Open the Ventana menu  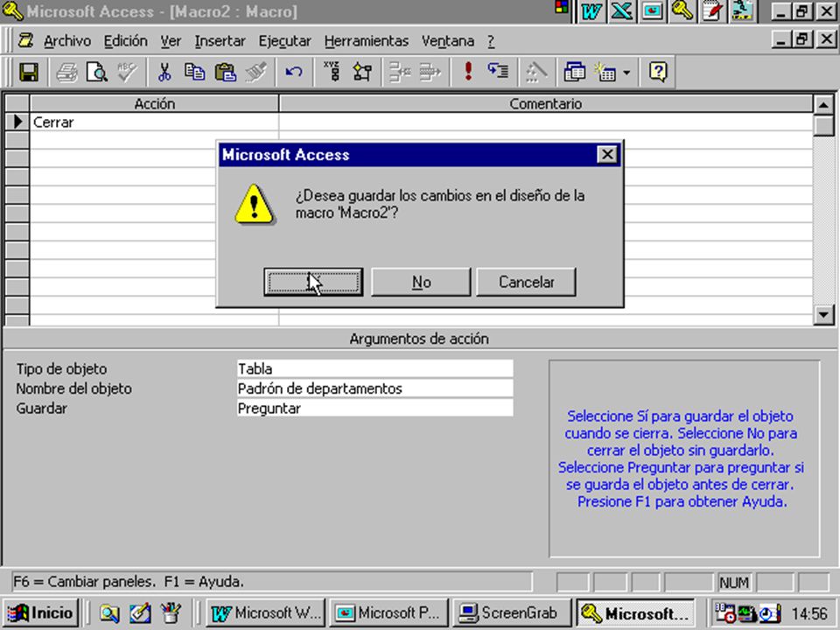click(x=448, y=41)
